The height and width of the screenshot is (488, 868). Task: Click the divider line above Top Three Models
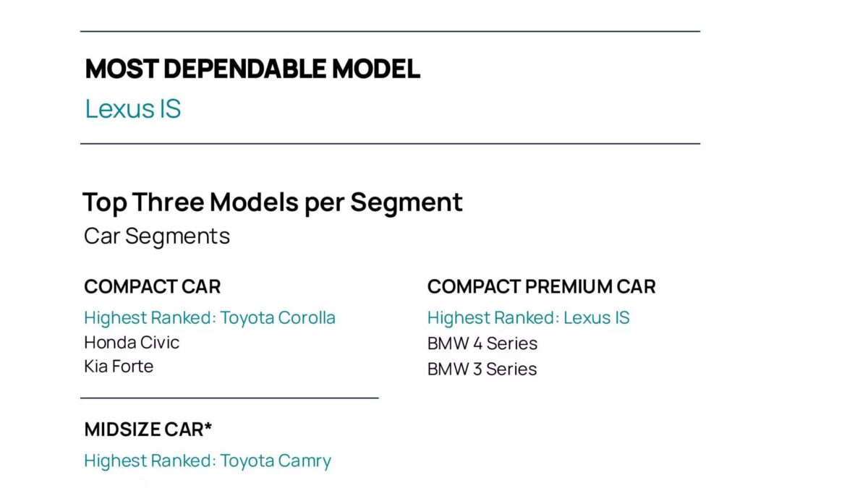(x=390, y=143)
